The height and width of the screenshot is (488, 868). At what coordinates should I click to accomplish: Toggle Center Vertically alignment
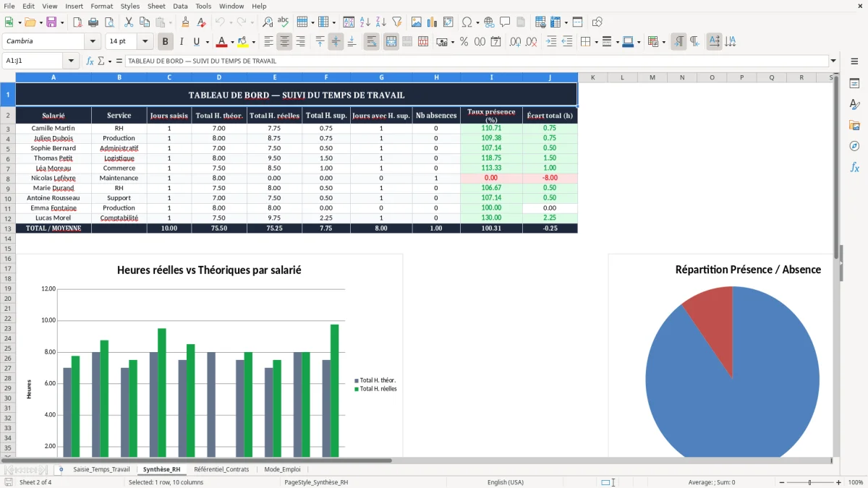coord(336,42)
